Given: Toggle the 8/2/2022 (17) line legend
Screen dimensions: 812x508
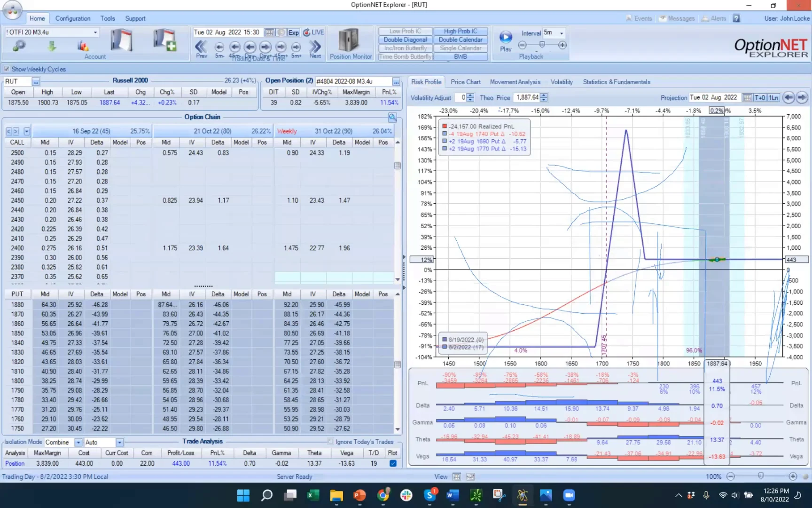Looking at the screenshot, I should pyautogui.click(x=445, y=347).
